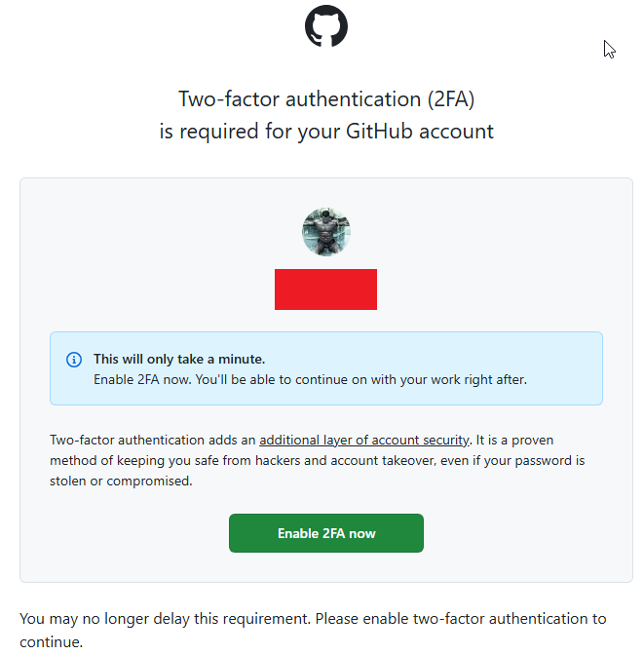Viewport: 644px width, 655px height.
Task: Open additional layer of account security link
Action: pyautogui.click(x=364, y=441)
